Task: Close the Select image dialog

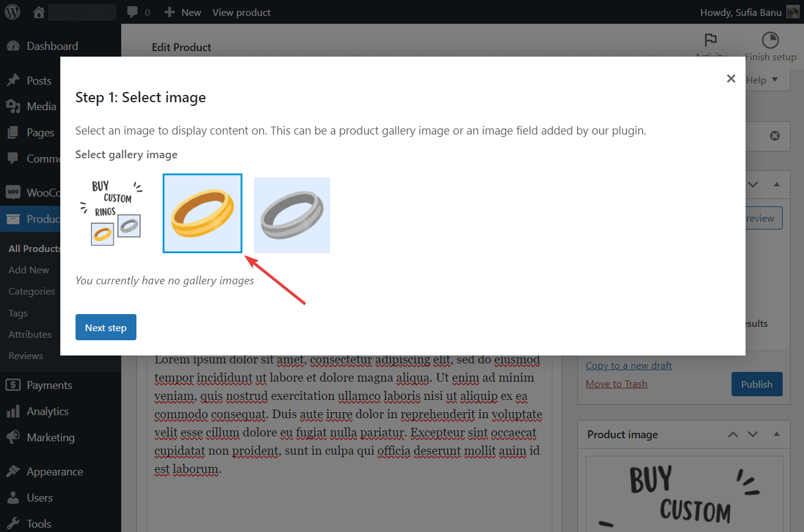Action: [731, 79]
